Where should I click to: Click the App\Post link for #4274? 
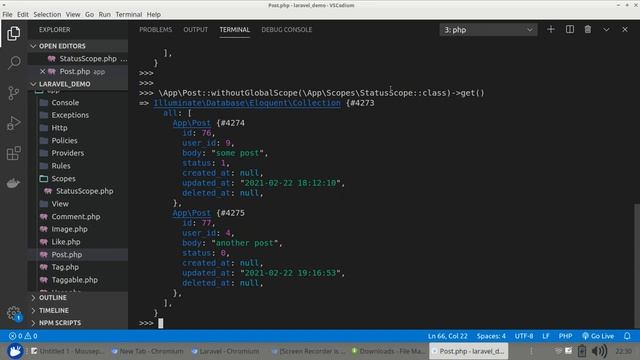191,123
